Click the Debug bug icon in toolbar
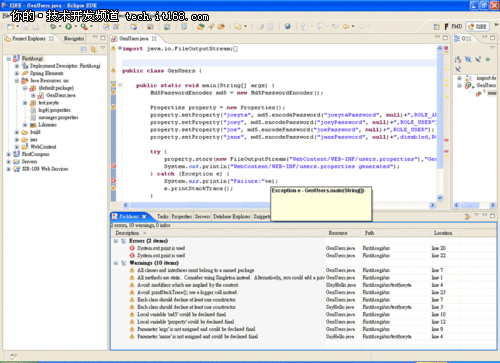500x363 pixels. (53, 26)
